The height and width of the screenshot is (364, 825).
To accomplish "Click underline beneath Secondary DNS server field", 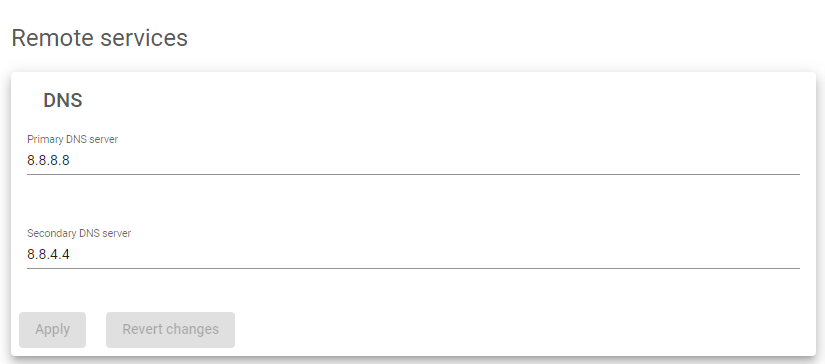I will pyautogui.click(x=413, y=268).
